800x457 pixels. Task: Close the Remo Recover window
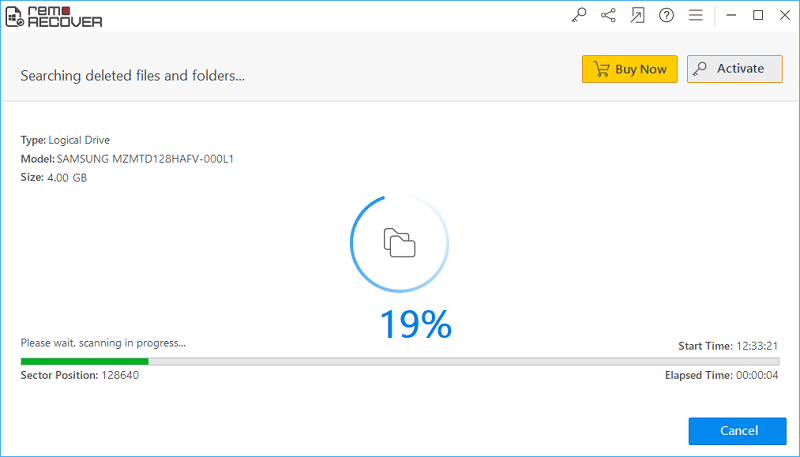783,15
